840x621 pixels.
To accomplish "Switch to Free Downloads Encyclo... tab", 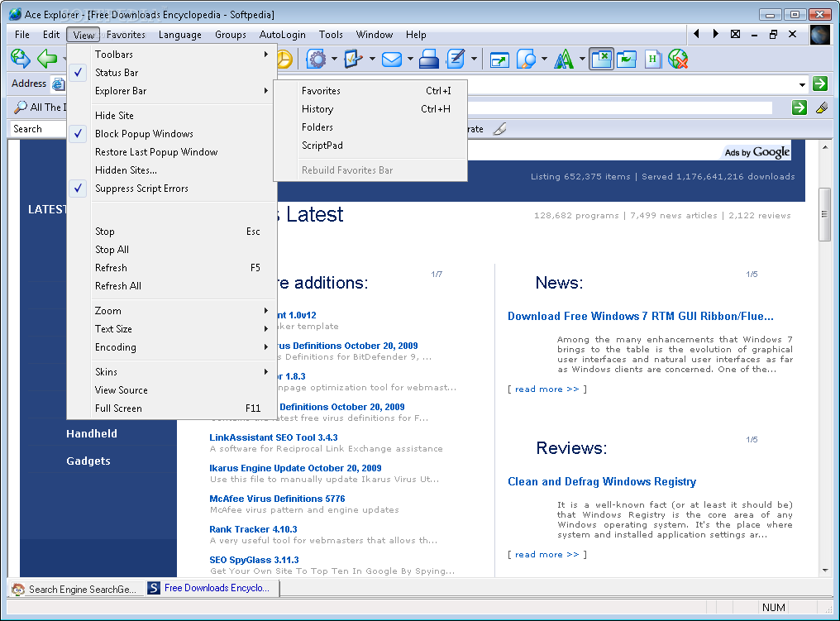I will tap(212, 588).
